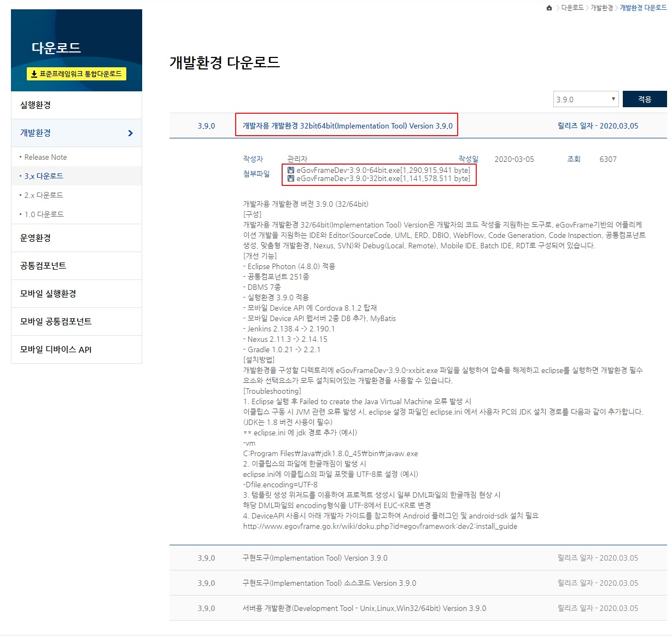672x641 pixels.
Task: Click 표준프레임워크 통합다운로드 yellow button
Action: [x=77, y=74]
